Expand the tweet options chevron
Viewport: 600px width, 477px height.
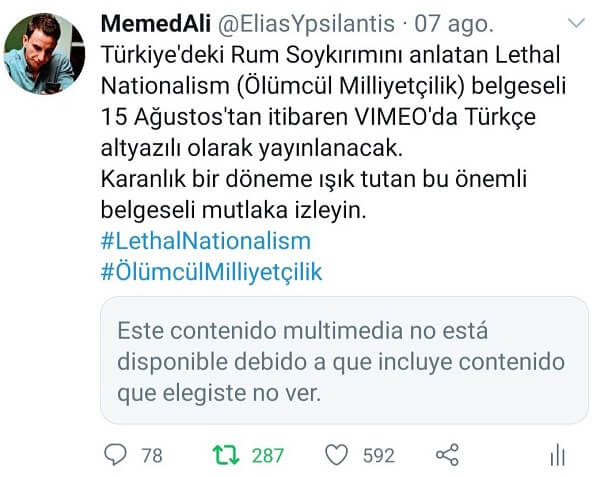pyautogui.click(x=577, y=21)
